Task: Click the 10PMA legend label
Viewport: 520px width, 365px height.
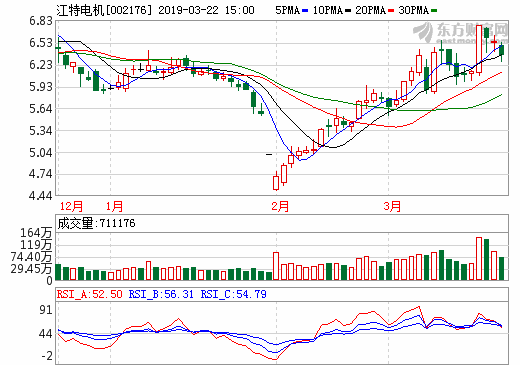Action: 328,10
